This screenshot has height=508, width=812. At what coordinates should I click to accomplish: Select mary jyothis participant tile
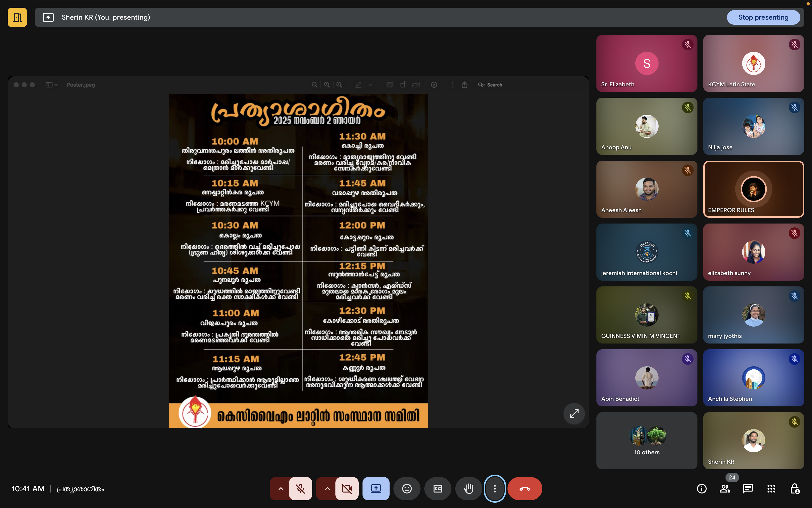[x=753, y=314]
